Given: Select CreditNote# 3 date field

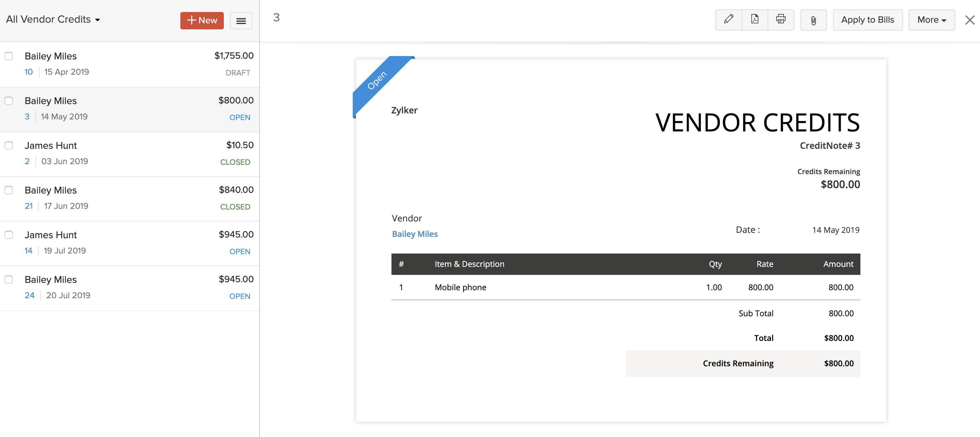Looking at the screenshot, I should point(836,229).
